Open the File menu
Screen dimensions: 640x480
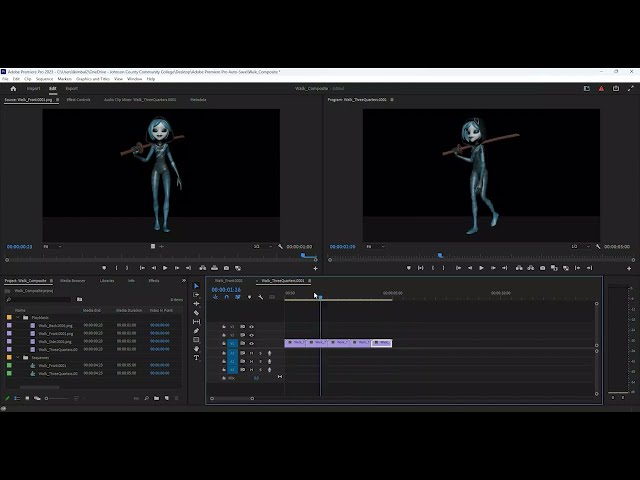pyautogui.click(x=5, y=79)
